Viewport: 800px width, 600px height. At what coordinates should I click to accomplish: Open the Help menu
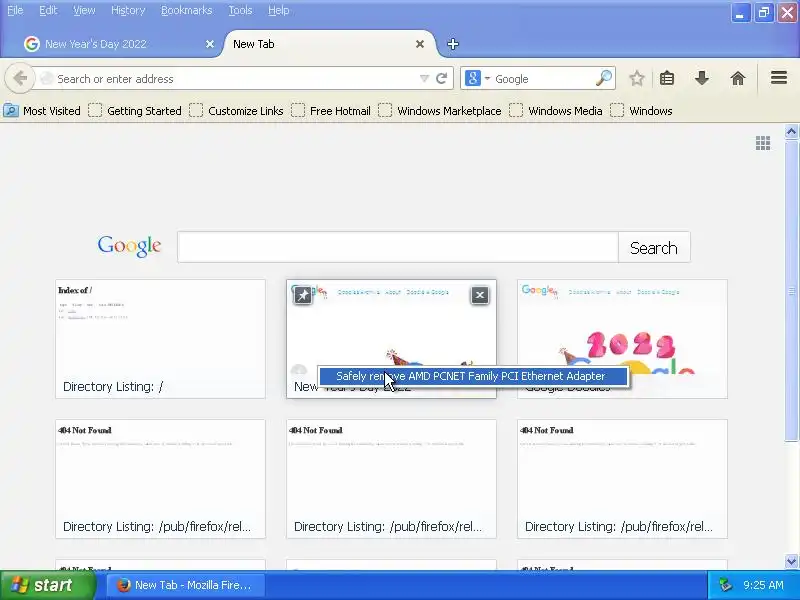[x=279, y=10]
